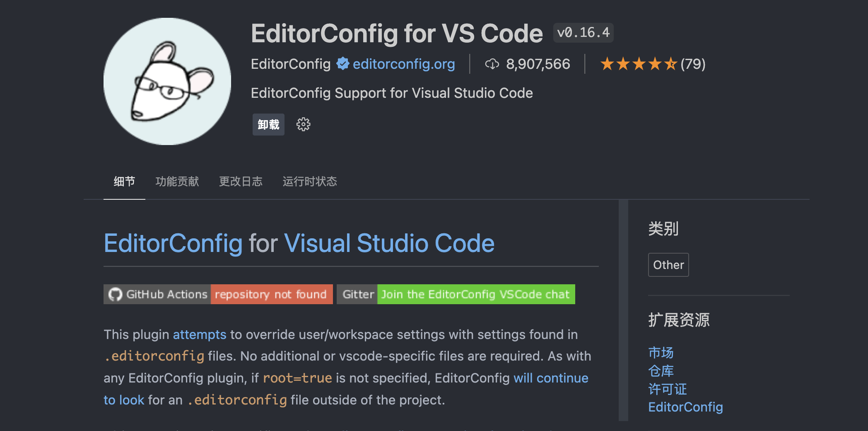Click the download count cloud icon

pyautogui.click(x=492, y=64)
